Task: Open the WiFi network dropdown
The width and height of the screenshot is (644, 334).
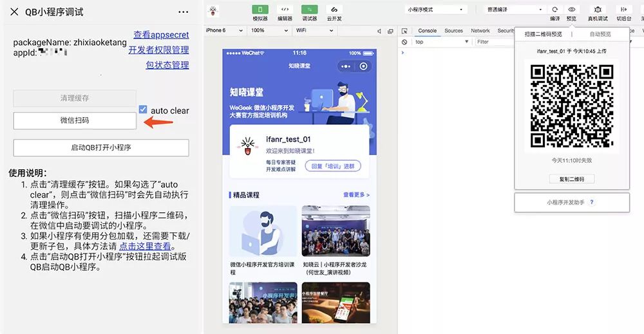Action: (315, 30)
